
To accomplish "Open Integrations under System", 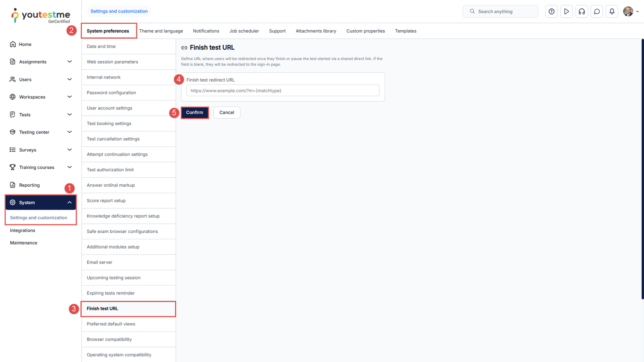I will (x=23, y=230).
